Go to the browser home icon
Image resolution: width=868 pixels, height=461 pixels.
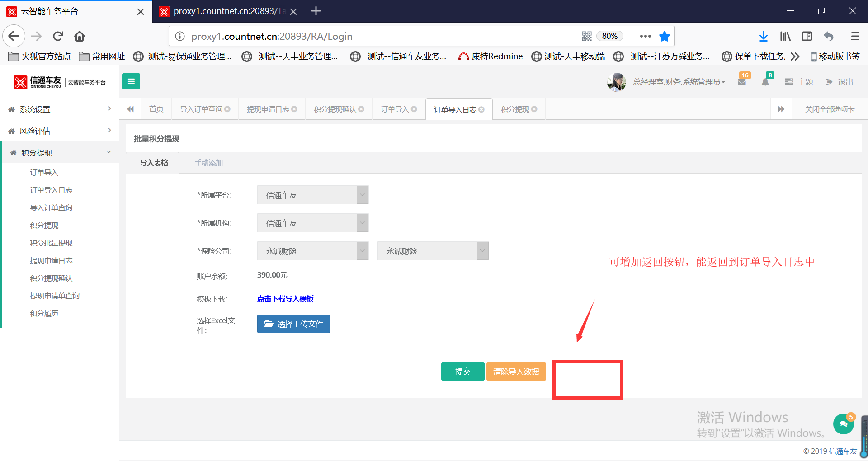[80, 36]
